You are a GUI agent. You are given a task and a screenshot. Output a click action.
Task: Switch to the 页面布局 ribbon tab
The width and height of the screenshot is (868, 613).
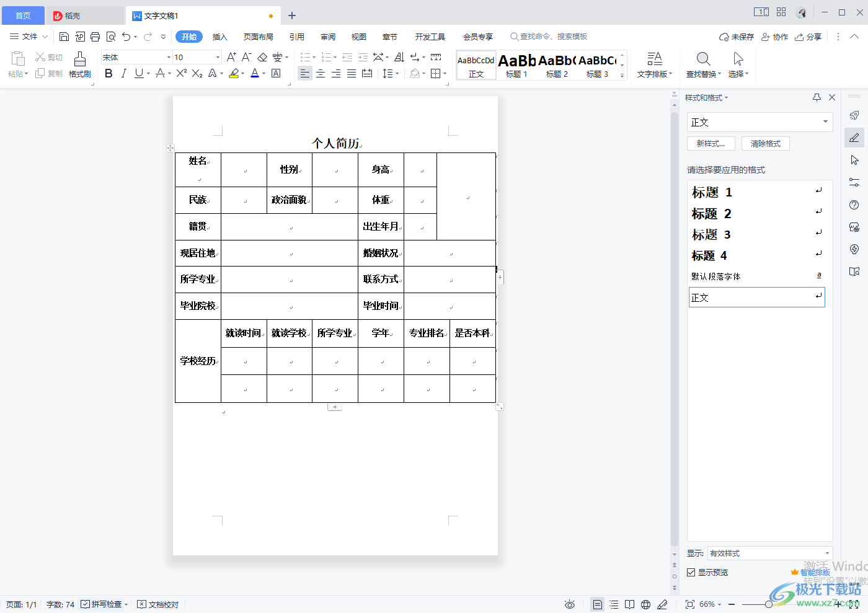(x=259, y=37)
